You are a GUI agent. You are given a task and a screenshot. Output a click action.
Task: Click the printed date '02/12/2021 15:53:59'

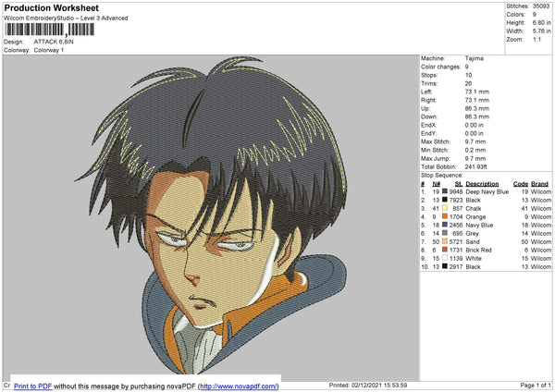[379, 385]
